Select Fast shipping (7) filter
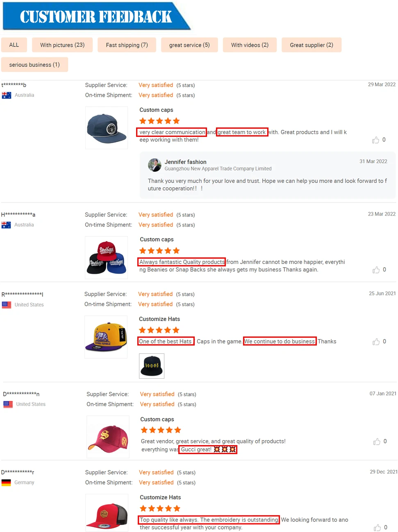The image size is (398, 532). point(127,45)
